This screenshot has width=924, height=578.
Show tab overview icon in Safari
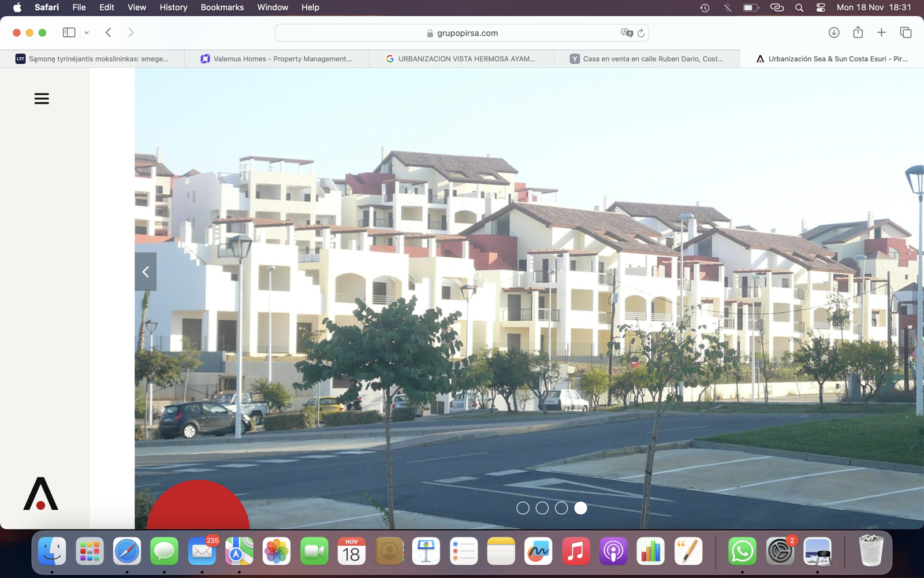[906, 32]
